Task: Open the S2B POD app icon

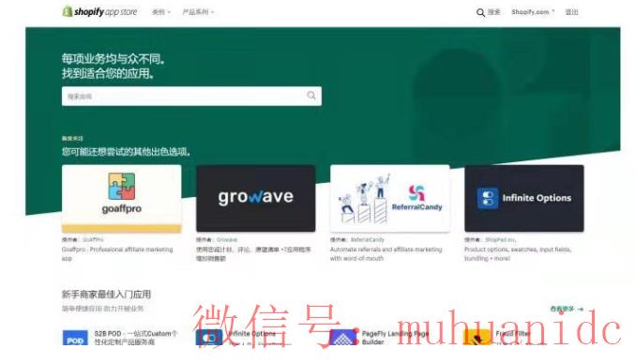Action: (x=75, y=338)
